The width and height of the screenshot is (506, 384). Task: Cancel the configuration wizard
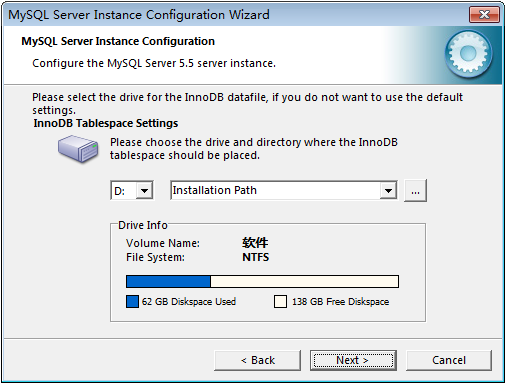click(449, 360)
